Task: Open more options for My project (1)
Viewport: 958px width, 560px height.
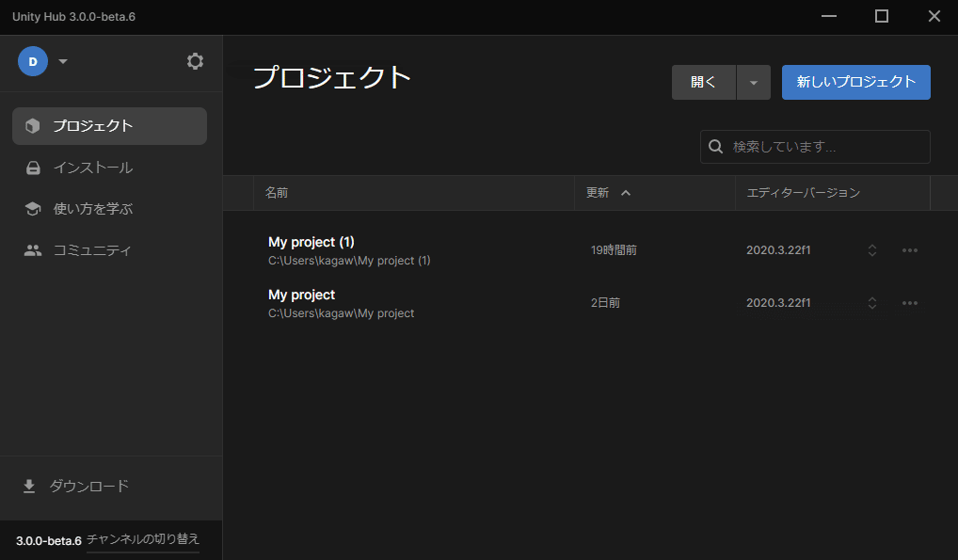Action: pos(910,250)
